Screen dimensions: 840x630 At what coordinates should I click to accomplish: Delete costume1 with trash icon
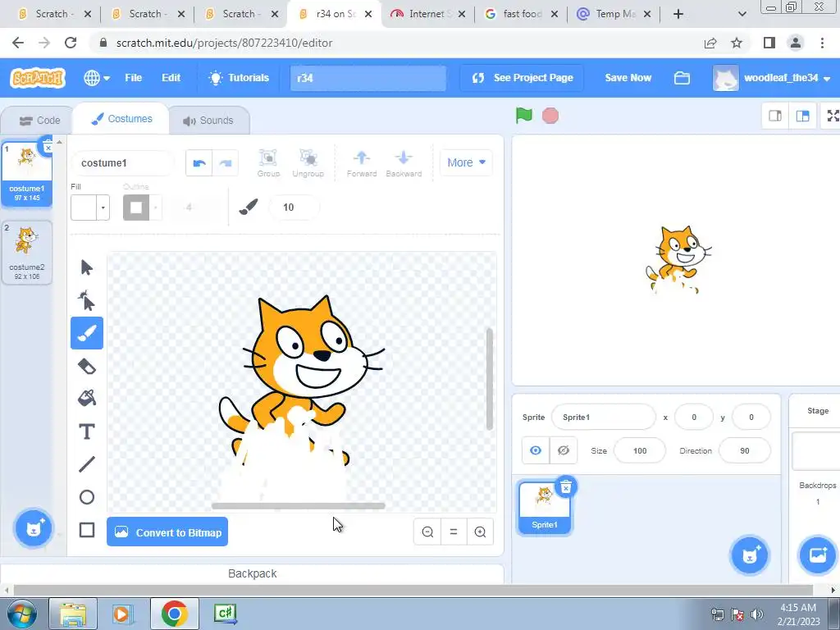pos(48,146)
